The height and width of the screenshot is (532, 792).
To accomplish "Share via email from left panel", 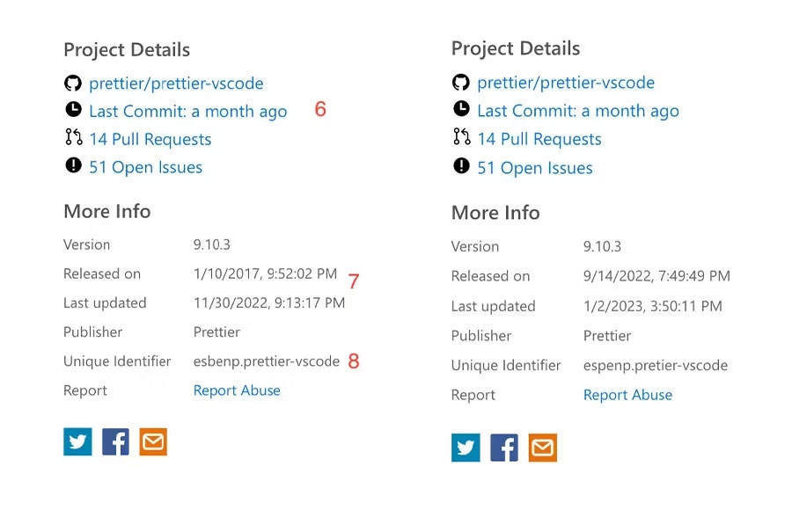I will (x=153, y=441).
